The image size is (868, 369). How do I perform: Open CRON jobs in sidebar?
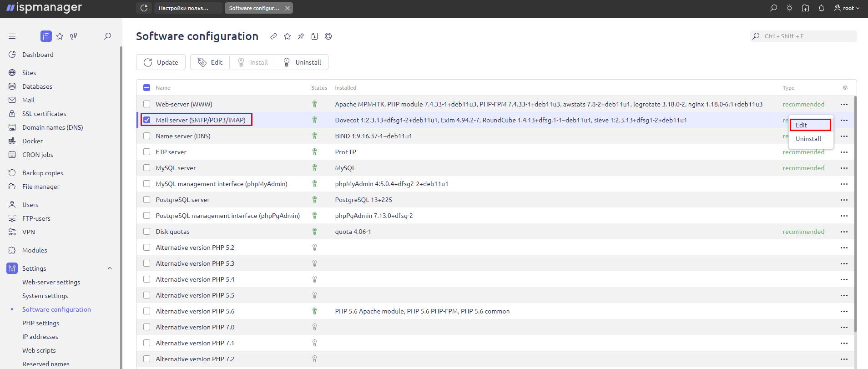coord(38,155)
